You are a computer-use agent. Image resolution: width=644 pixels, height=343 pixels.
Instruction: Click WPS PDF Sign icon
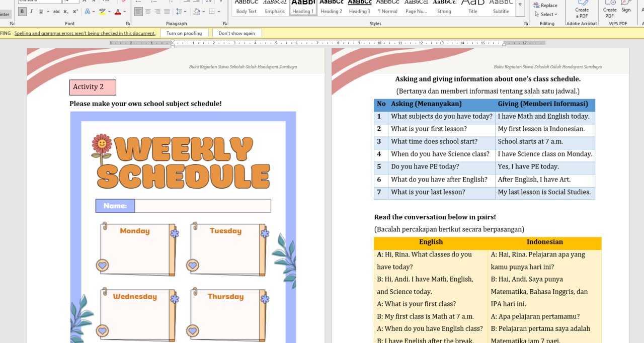click(x=626, y=7)
